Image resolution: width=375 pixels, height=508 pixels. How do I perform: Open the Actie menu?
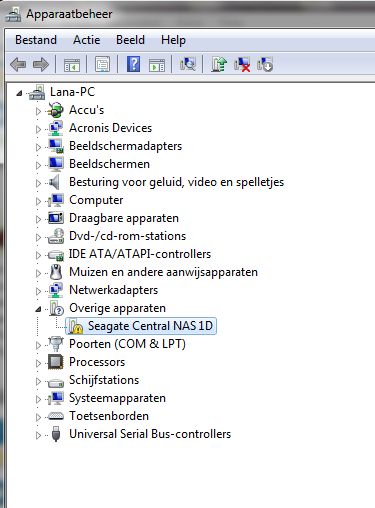[x=86, y=40]
